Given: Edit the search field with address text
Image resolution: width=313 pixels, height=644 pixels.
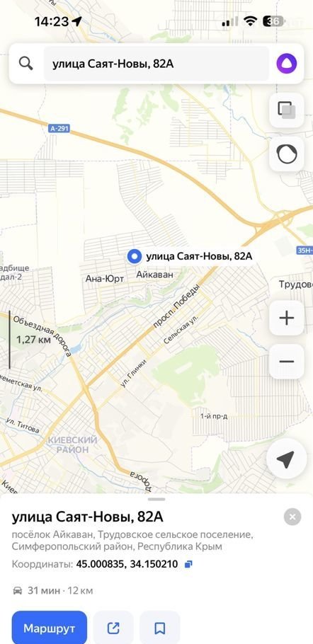Looking at the screenshot, I should pos(156,64).
